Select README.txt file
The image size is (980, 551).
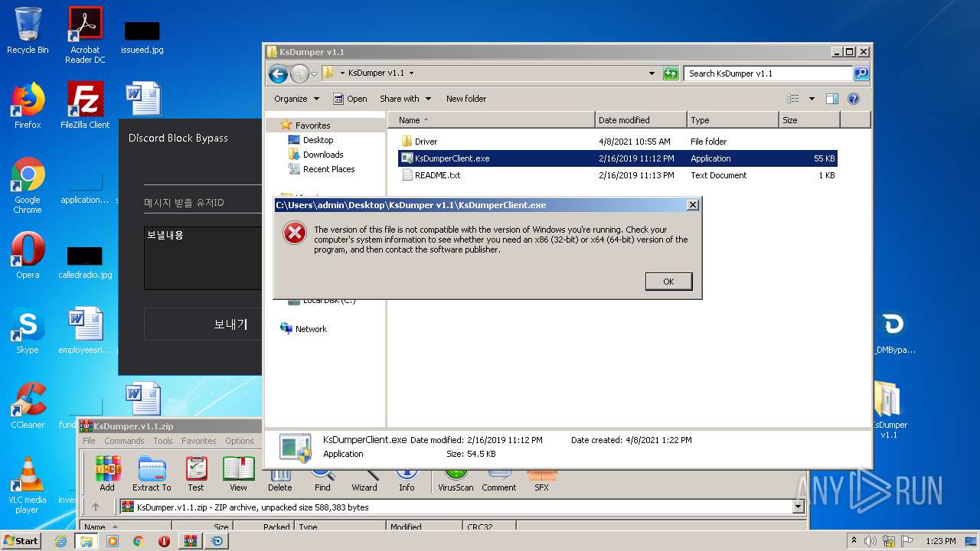point(431,175)
